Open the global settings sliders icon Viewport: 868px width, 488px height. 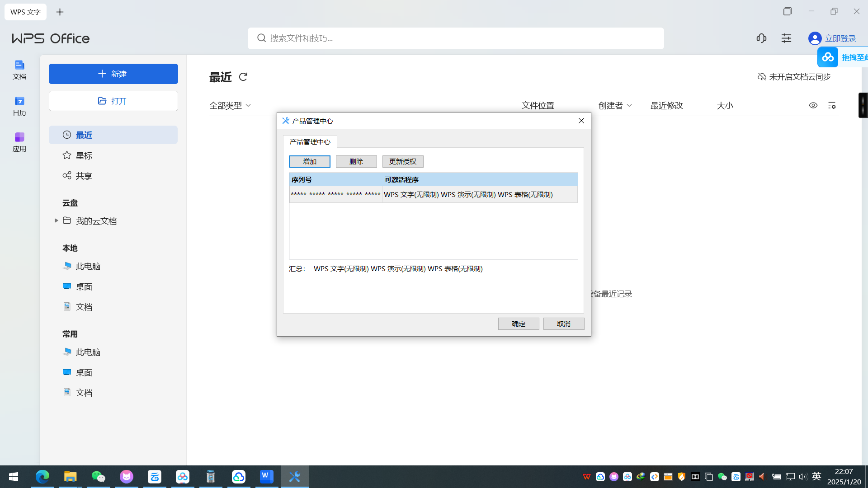(787, 38)
